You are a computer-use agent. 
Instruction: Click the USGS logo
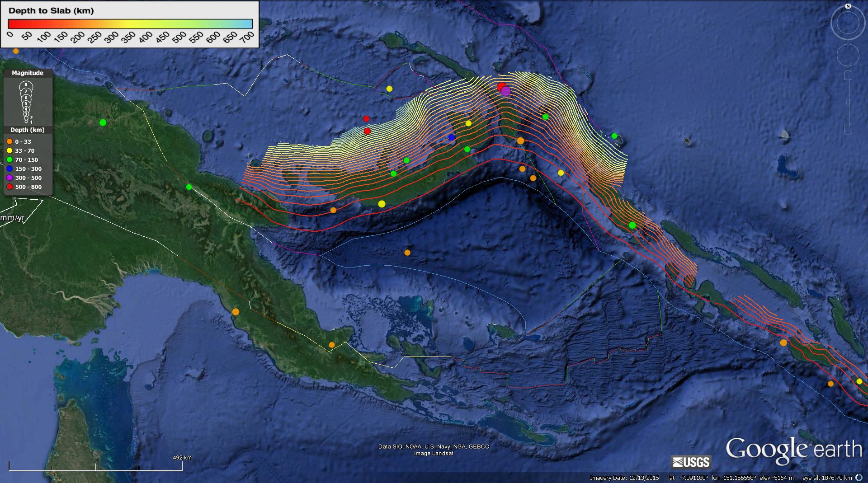691,462
